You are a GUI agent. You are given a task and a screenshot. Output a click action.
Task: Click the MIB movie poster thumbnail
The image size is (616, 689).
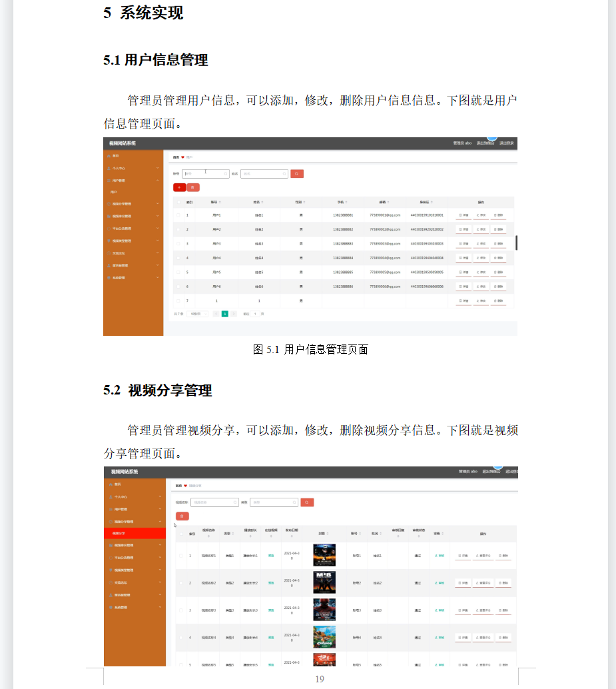pyautogui.click(x=323, y=581)
